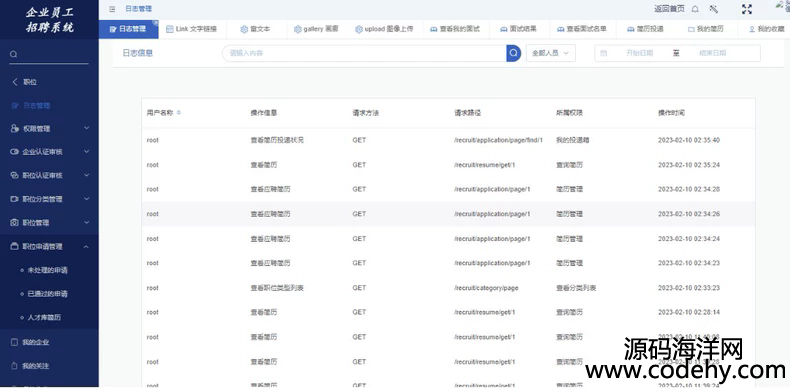Click the 操作信息 column header
Image resolution: width=790 pixels, height=390 pixels.
pos(264,113)
